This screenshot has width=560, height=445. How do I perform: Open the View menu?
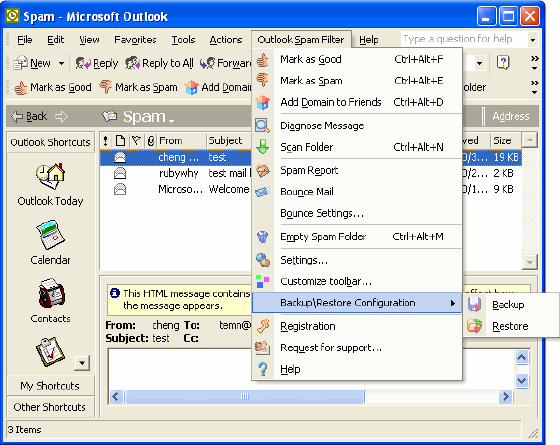tap(89, 40)
